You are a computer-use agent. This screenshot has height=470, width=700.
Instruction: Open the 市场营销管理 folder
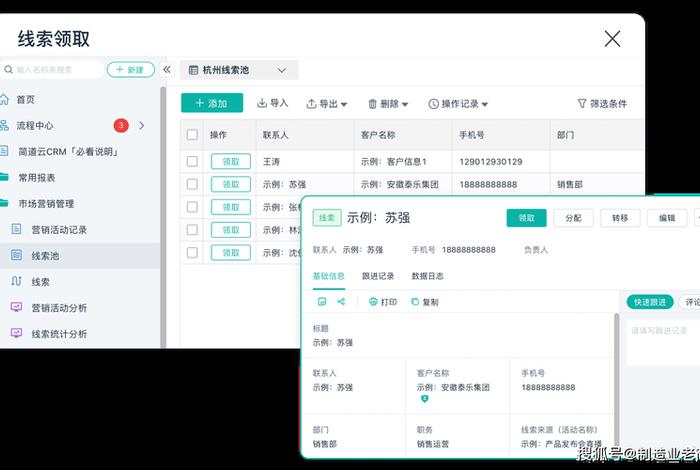4,204
